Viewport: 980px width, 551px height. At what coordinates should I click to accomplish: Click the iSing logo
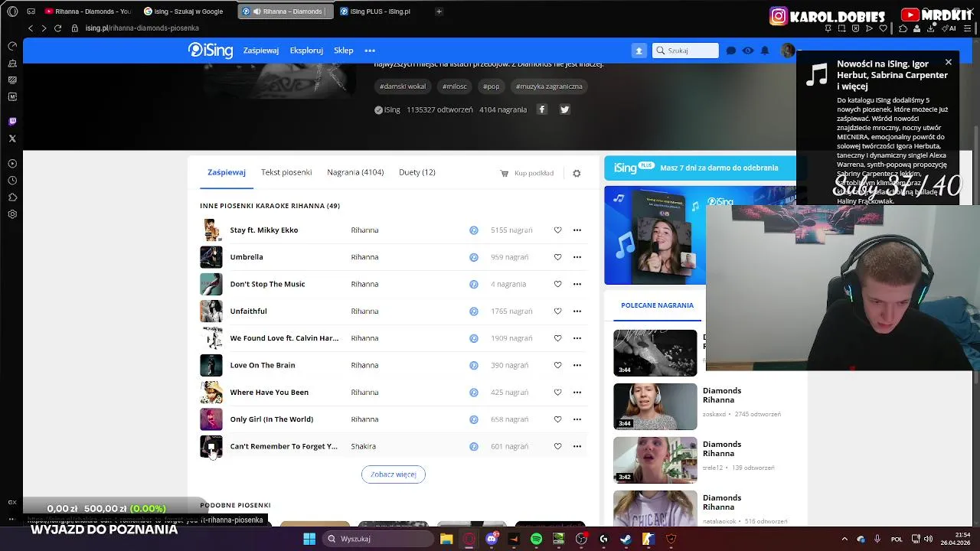pos(211,51)
